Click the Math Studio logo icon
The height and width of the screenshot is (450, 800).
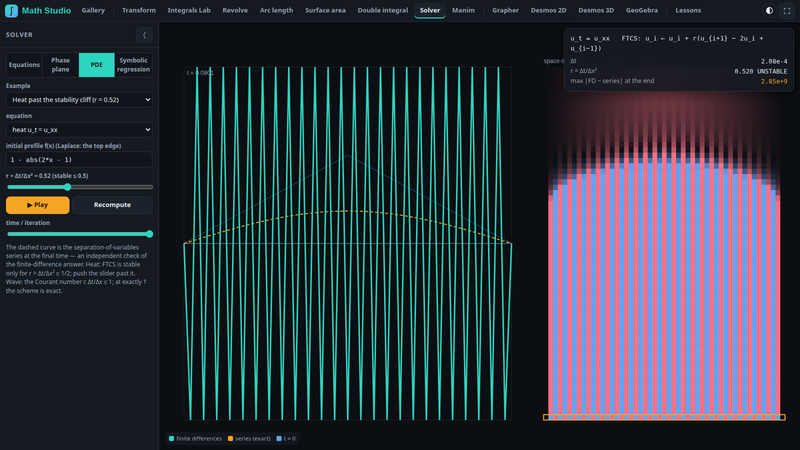tap(11, 10)
